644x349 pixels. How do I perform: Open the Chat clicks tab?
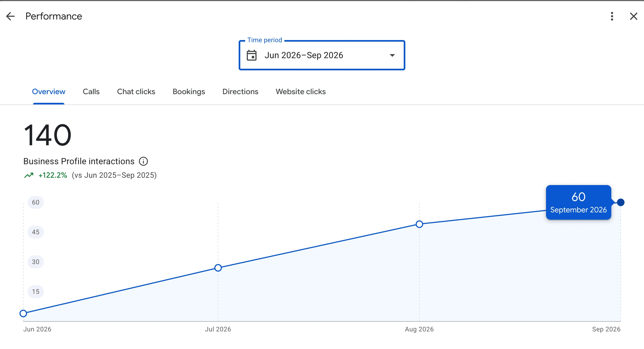(136, 92)
